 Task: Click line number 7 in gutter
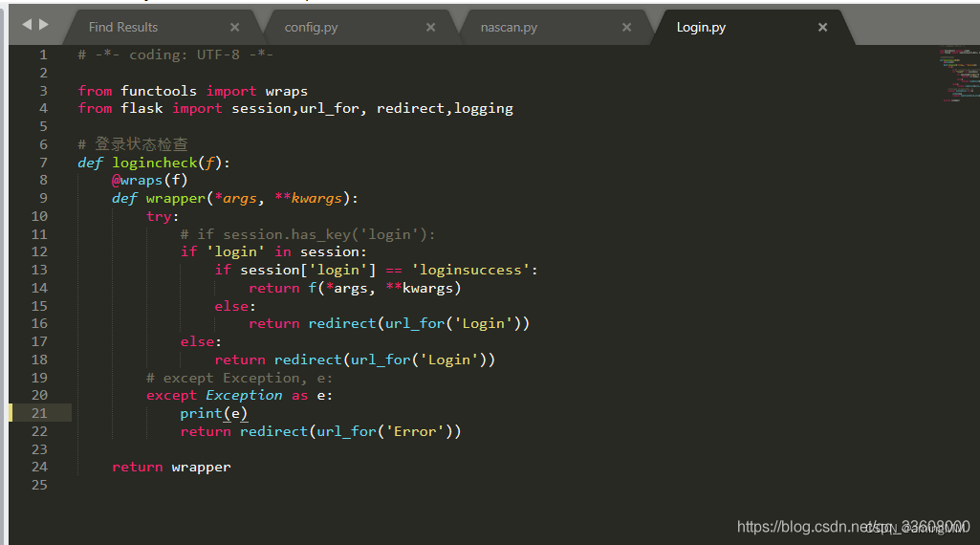pyautogui.click(x=43, y=163)
